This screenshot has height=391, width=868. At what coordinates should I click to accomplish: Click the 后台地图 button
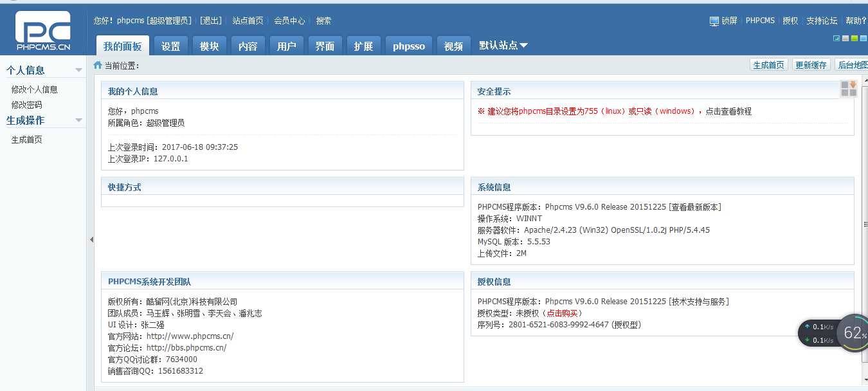pos(852,65)
